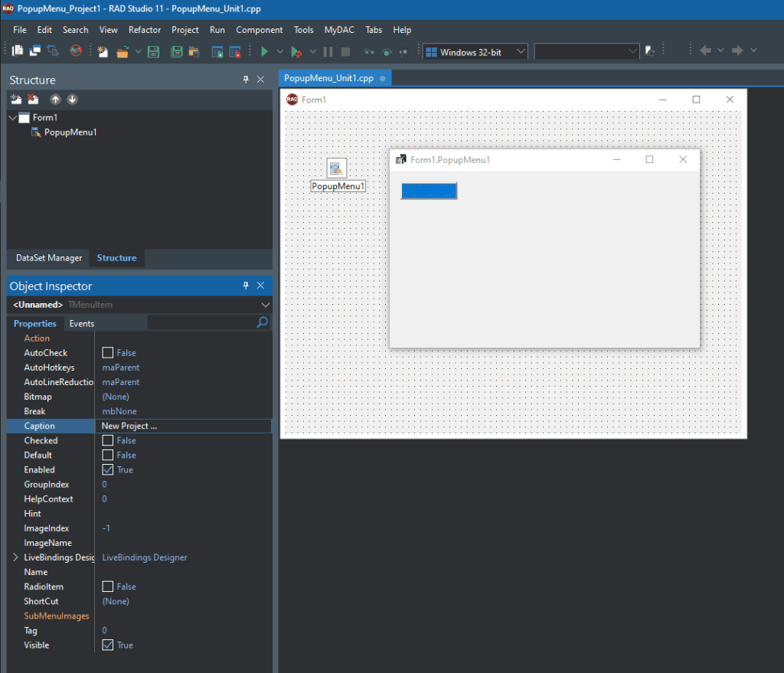Click the Run Without Debugging icon
The width and height of the screenshot is (784, 673).
point(296,51)
